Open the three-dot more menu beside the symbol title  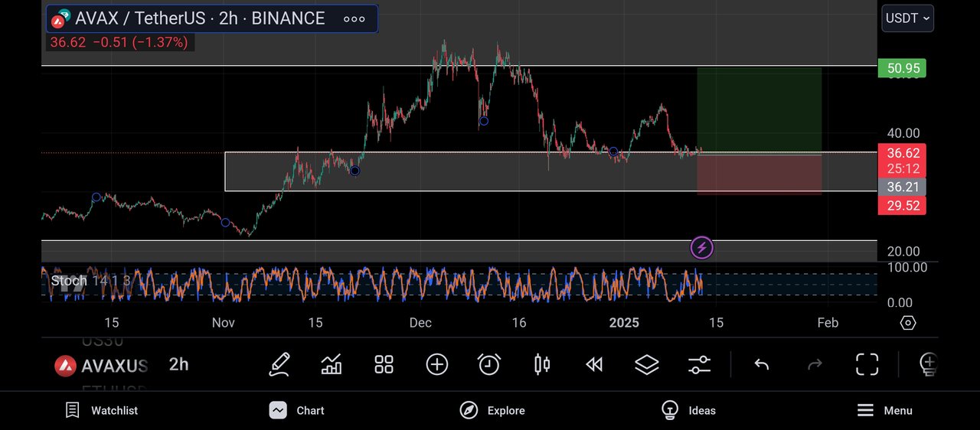pyautogui.click(x=354, y=19)
